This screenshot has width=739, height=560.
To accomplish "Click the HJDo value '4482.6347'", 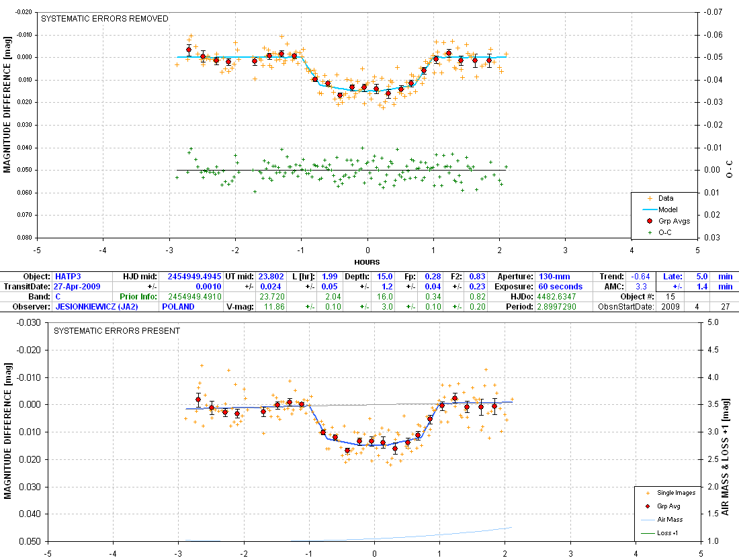I will pyautogui.click(x=556, y=296).
